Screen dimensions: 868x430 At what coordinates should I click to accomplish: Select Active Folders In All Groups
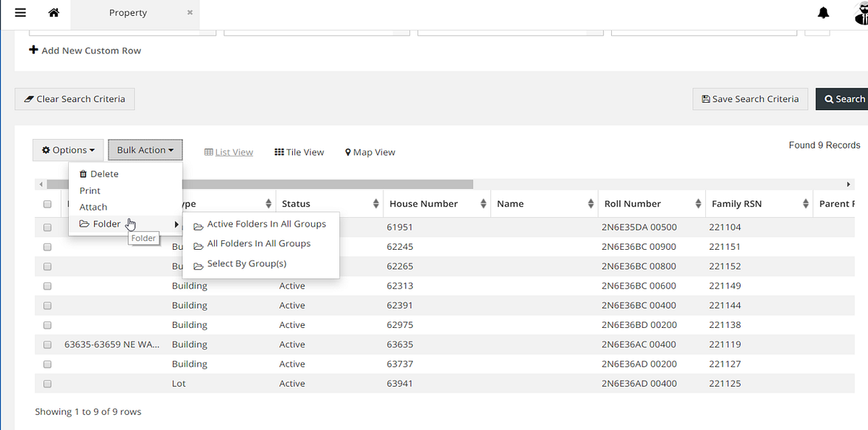coord(260,224)
